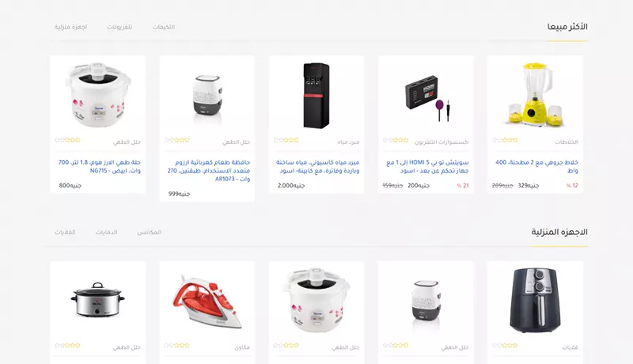The image size is (633, 364).
Task: Select the الدفايات tab
Action: pos(106,233)
